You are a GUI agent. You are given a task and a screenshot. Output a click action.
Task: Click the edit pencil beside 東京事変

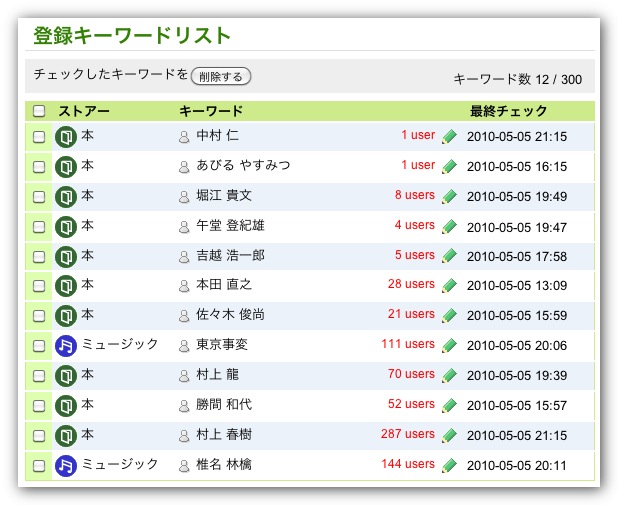point(449,346)
